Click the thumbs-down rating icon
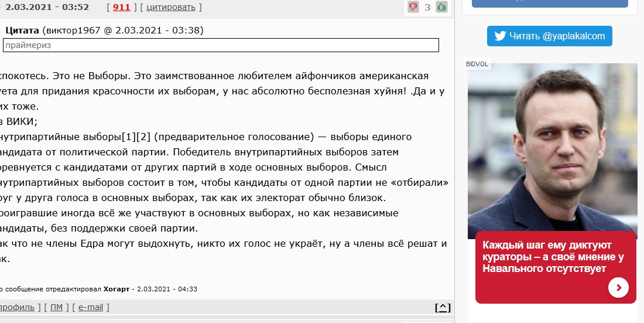This screenshot has width=644, height=323. point(413,7)
